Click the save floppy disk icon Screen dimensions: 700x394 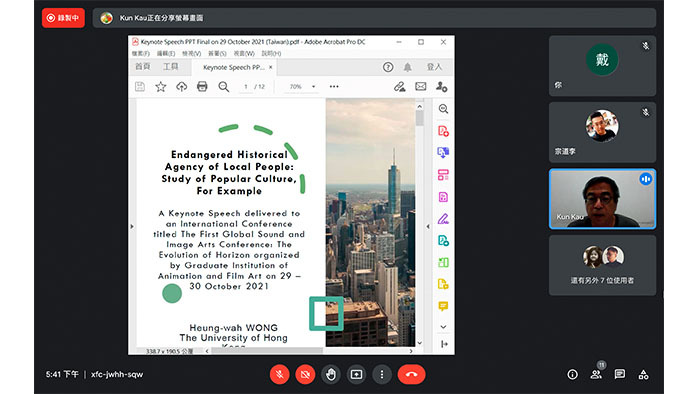140,87
